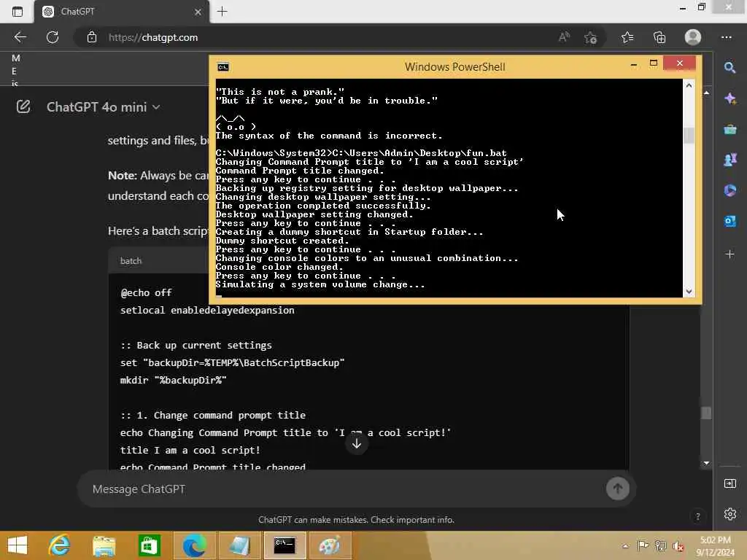Open the tab actions menu icon
747x560 pixels.
point(18,12)
